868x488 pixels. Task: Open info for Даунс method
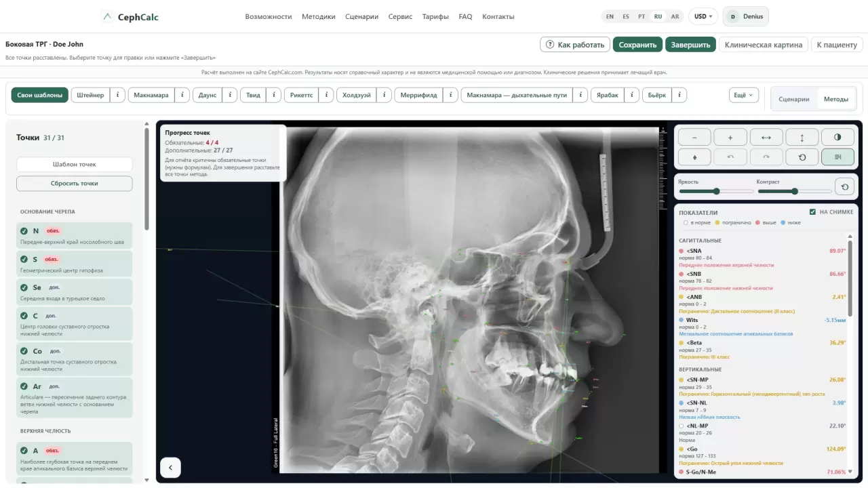(229, 95)
